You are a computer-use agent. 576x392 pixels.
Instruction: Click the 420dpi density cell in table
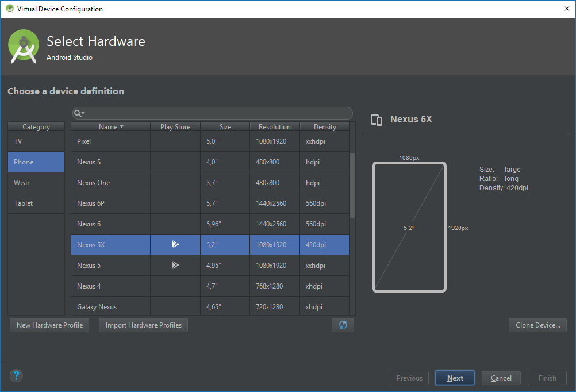[x=325, y=245]
